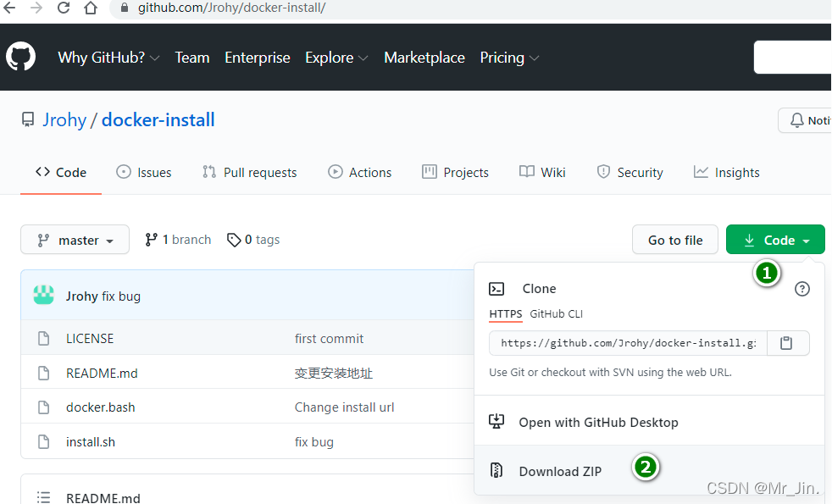
Task: Open the install.sh file
Action: tap(90, 442)
